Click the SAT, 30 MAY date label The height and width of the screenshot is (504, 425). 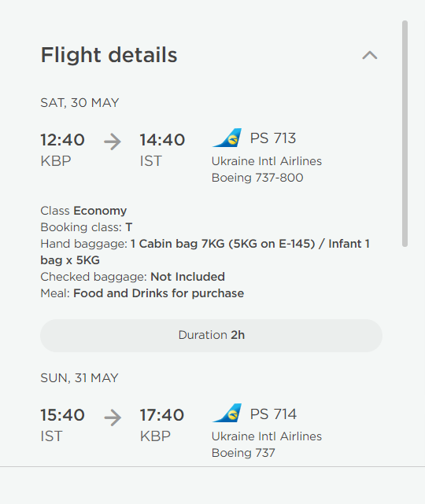point(79,103)
